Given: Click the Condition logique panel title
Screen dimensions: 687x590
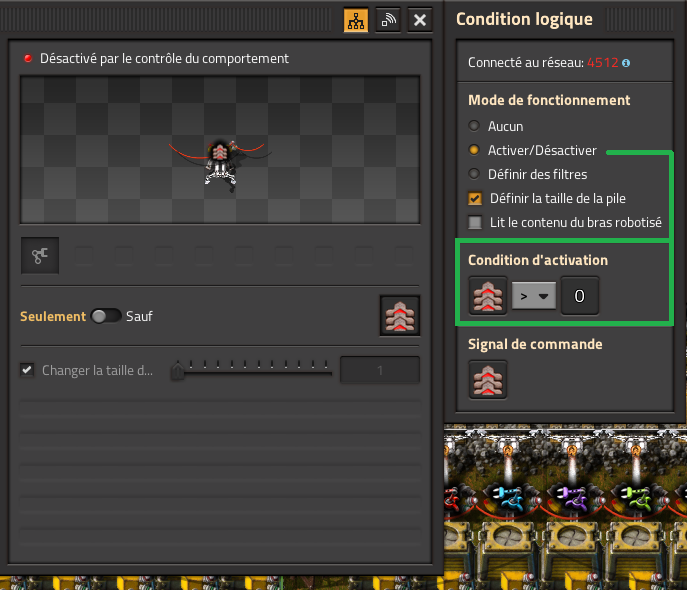Looking at the screenshot, I should pyautogui.click(x=524, y=19).
